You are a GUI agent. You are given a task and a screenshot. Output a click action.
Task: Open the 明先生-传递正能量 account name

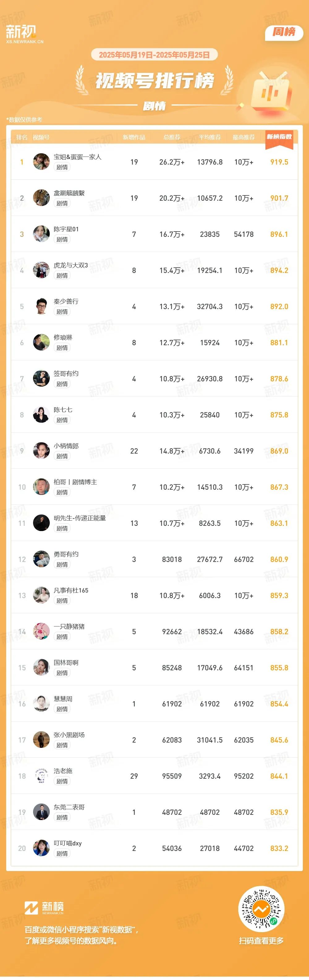[80, 518]
